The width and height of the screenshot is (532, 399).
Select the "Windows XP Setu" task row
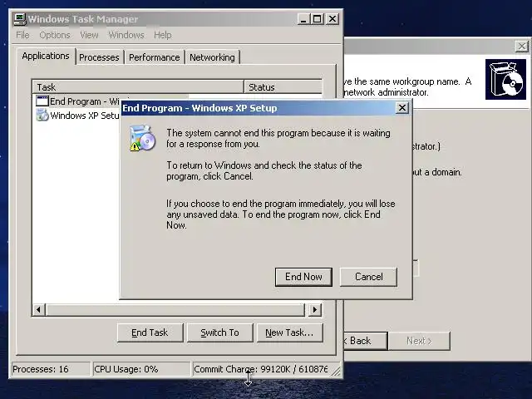tap(78, 116)
